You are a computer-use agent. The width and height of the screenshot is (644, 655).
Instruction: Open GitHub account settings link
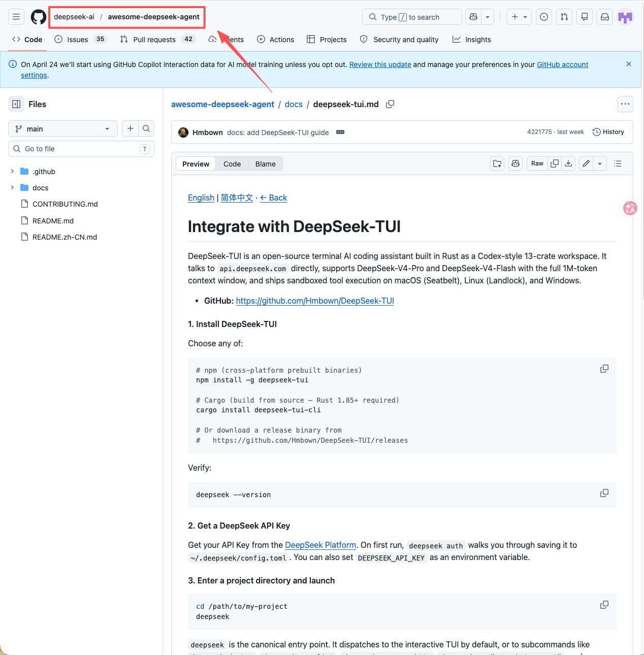[x=562, y=64]
